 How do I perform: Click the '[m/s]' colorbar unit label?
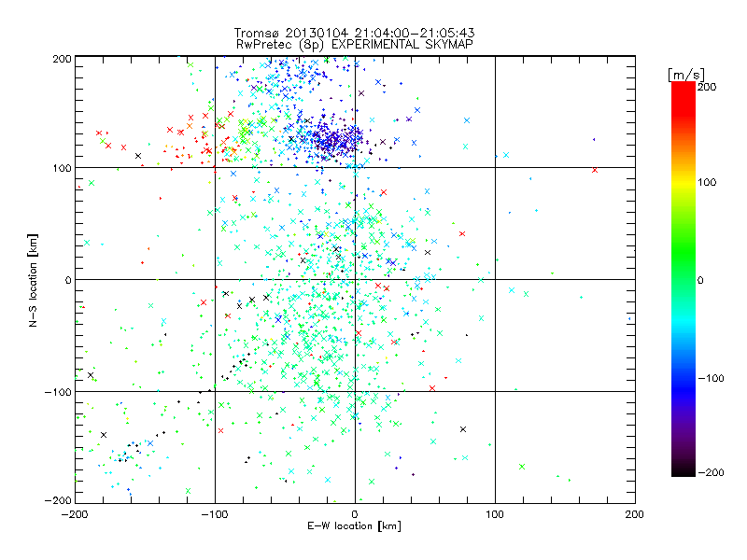[x=685, y=75]
